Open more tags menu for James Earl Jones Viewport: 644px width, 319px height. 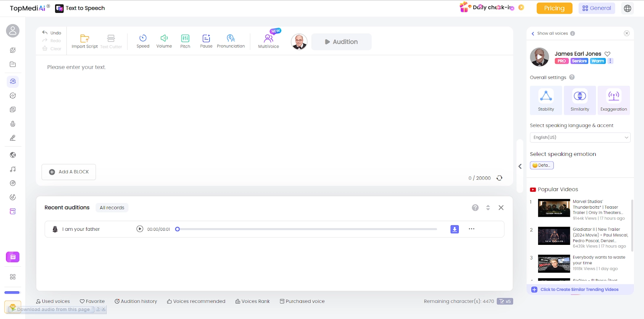pyautogui.click(x=610, y=61)
